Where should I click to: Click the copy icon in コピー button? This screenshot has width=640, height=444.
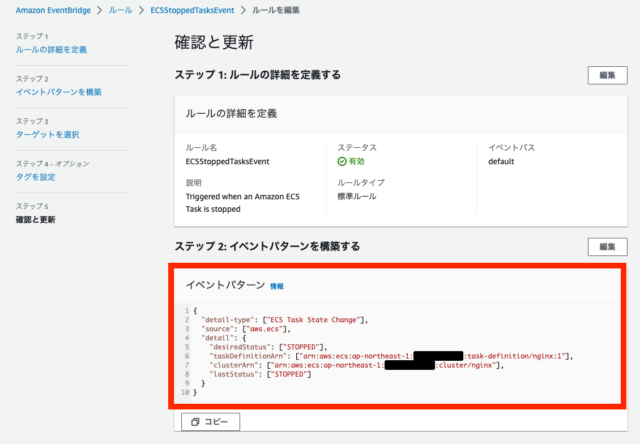point(196,422)
